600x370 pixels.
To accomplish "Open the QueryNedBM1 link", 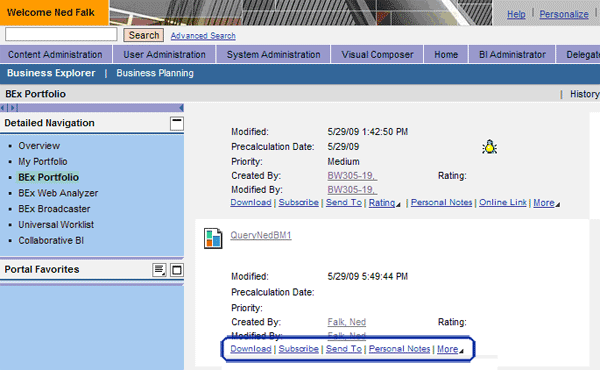I will [x=261, y=235].
